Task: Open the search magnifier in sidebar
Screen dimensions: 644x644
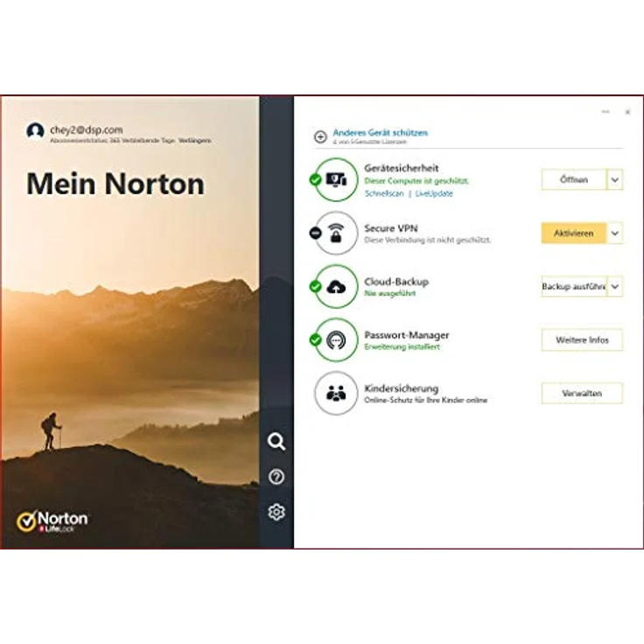Action: coord(276,442)
